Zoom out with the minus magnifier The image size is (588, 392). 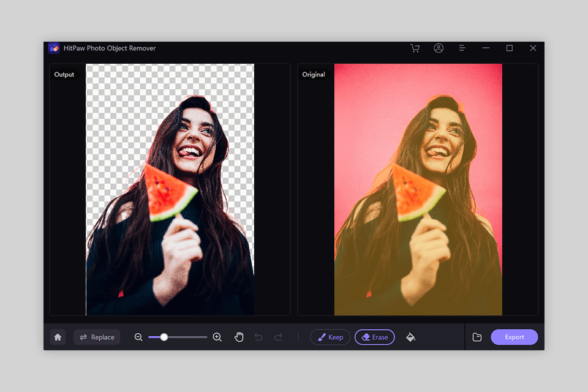[138, 337]
